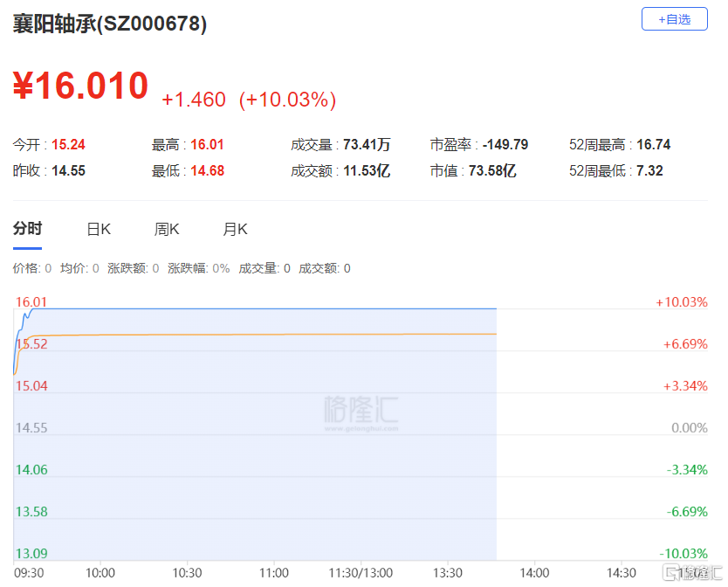
Task: Click the 涨跌额 readout above chart
Action: (x=134, y=268)
